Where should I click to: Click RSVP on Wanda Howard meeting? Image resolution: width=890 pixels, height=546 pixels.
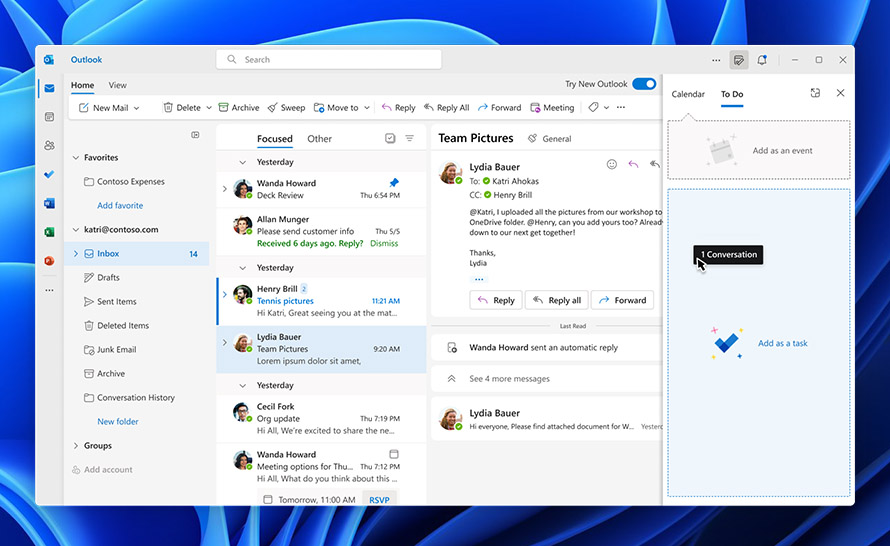point(379,500)
